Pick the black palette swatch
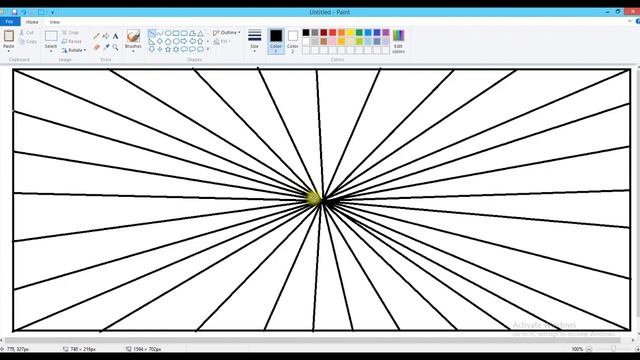 click(x=306, y=33)
